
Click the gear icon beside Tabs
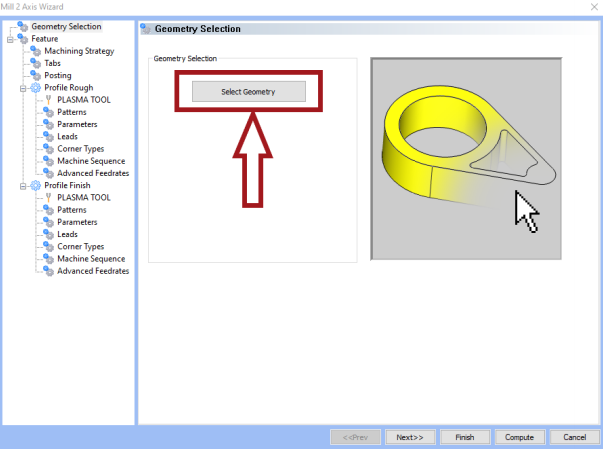coord(35,63)
